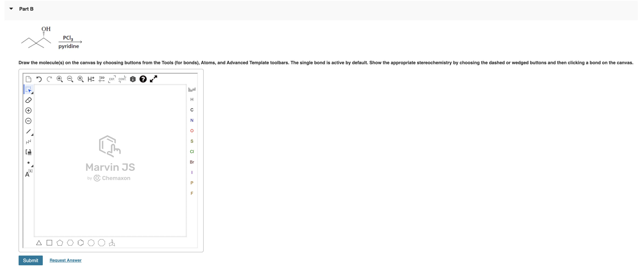The height and width of the screenshot is (270, 644).
Task: Select the cyclopentane ring template
Action: [x=60, y=243]
